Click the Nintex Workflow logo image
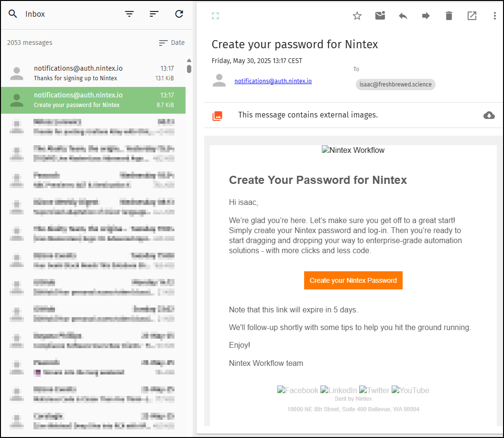The width and height of the screenshot is (504, 438). click(353, 150)
